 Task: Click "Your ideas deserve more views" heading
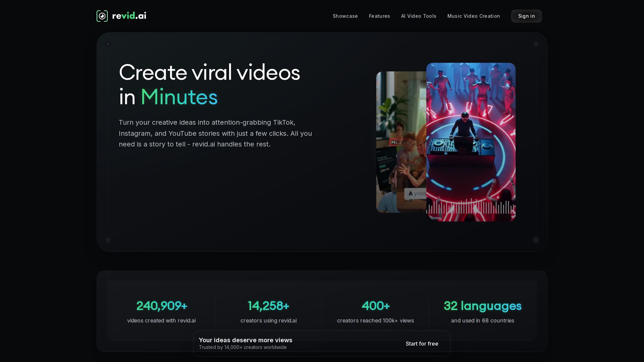[246, 340]
